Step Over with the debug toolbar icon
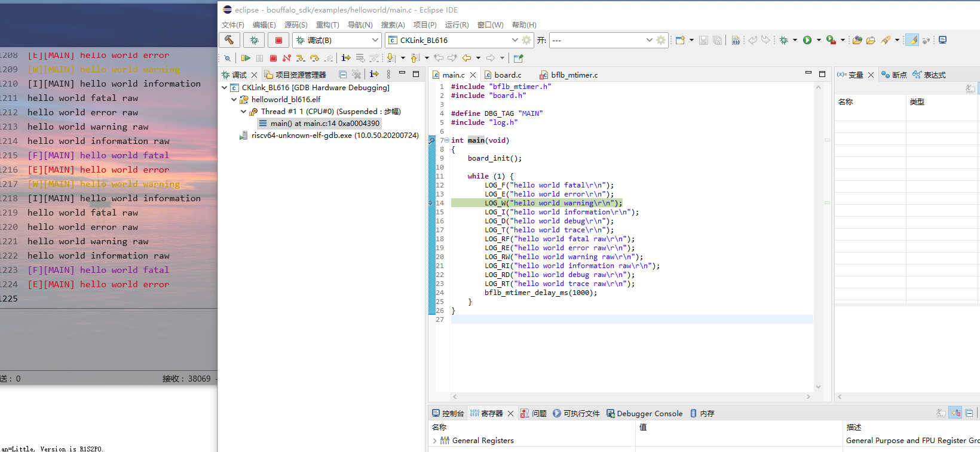 (x=314, y=58)
